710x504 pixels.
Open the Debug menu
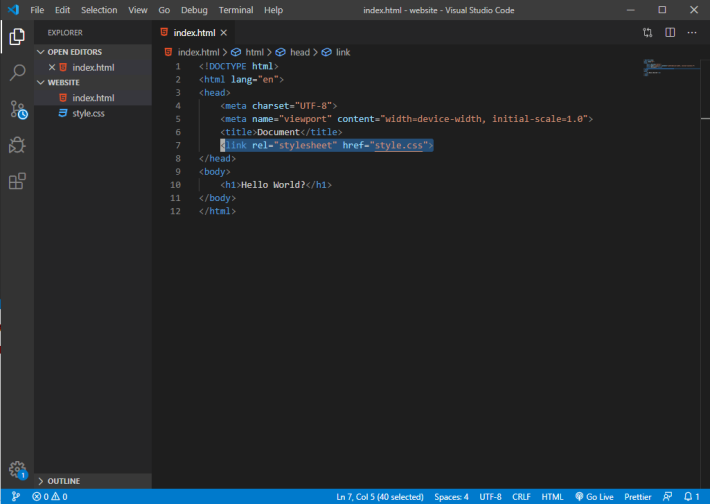(194, 10)
